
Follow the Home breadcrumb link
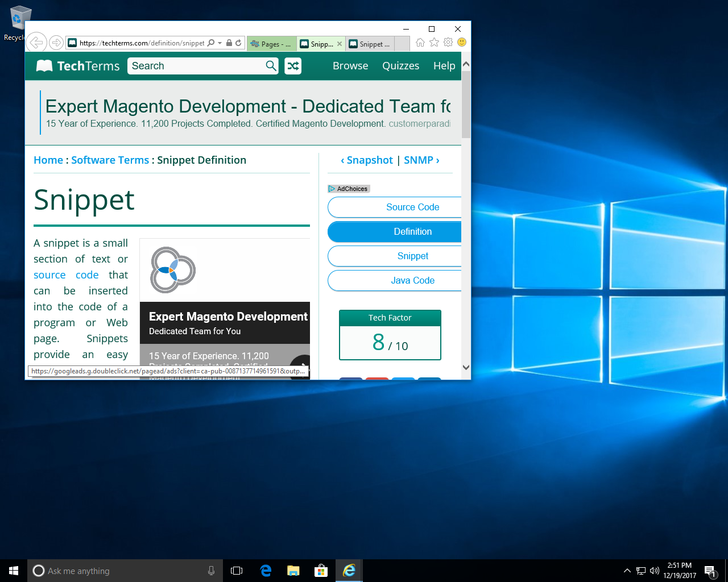48,160
